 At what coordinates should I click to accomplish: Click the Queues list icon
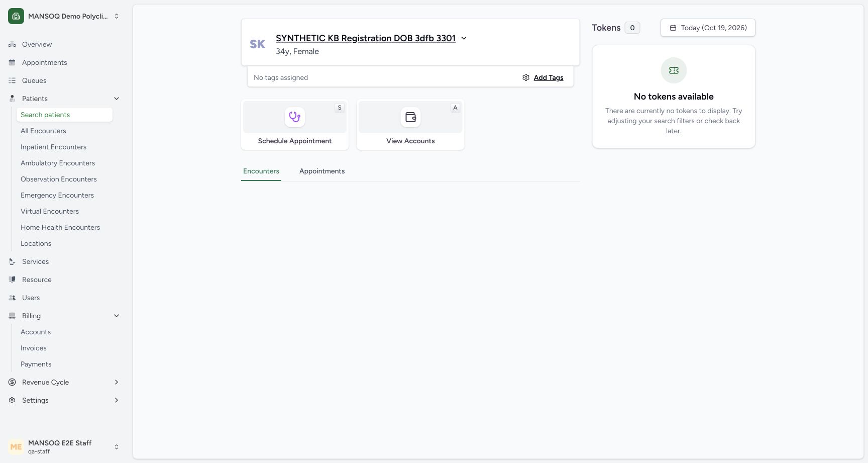[12, 80]
